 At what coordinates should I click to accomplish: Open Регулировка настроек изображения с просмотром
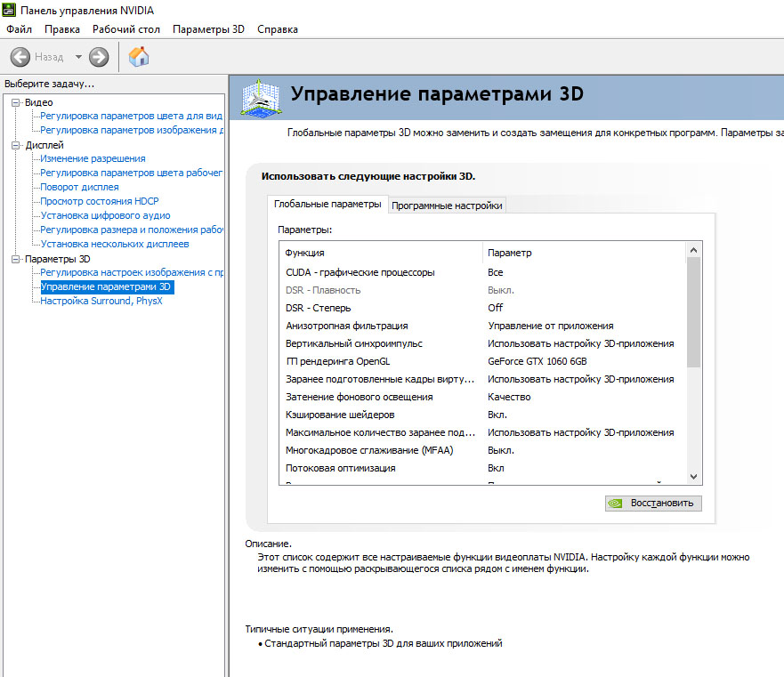(x=132, y=272)
